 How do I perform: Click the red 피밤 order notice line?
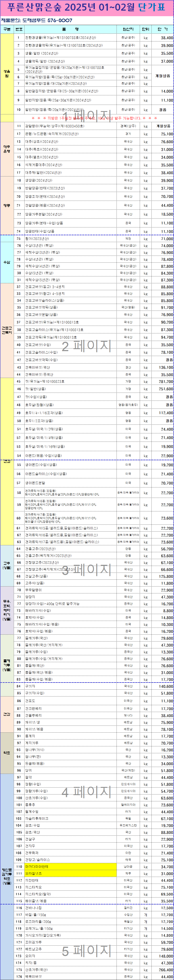coord(94,118)
